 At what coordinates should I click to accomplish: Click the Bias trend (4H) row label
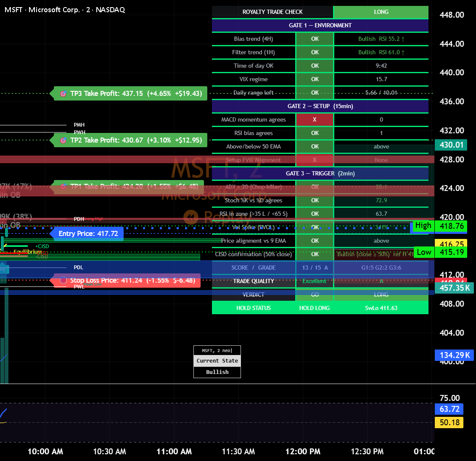[254, 39]
